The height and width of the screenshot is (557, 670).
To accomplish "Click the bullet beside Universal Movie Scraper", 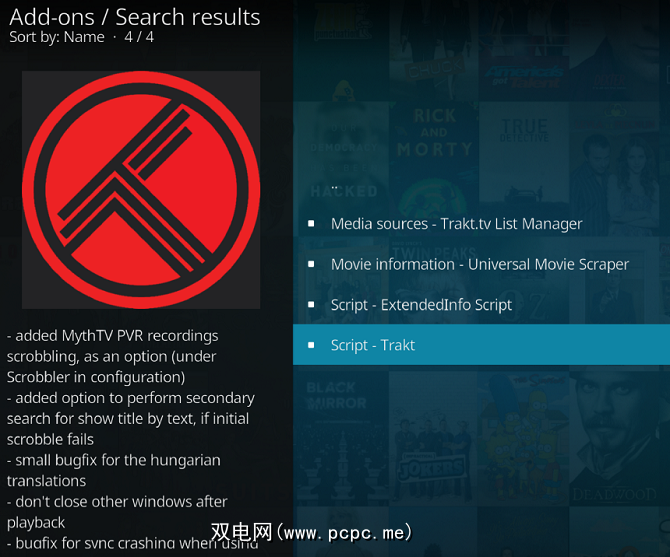I will tap(311, 264).
